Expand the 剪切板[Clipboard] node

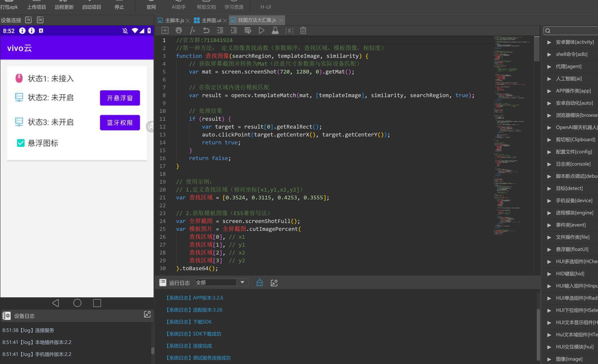[549, 140]
